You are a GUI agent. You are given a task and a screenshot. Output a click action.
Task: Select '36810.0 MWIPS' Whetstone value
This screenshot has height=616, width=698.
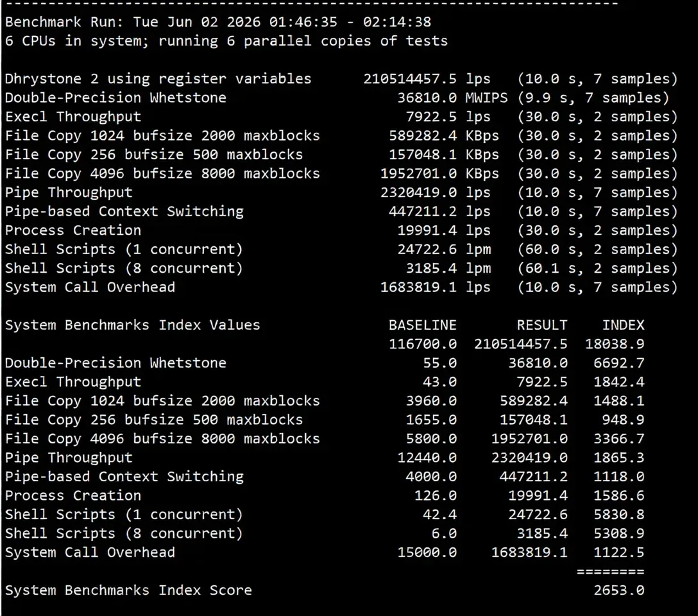tap(452, 98)
